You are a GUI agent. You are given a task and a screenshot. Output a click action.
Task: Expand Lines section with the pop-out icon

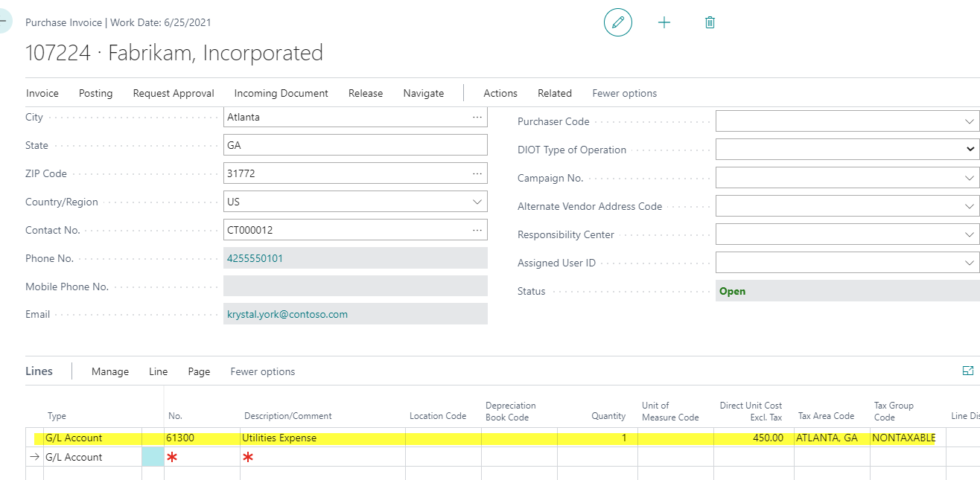click(x=967, y=371)
